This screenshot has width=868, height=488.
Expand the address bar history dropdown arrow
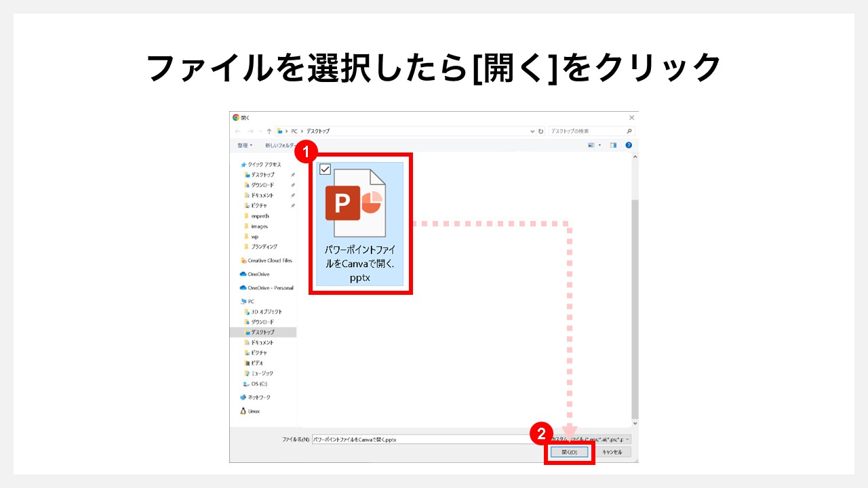532,131
